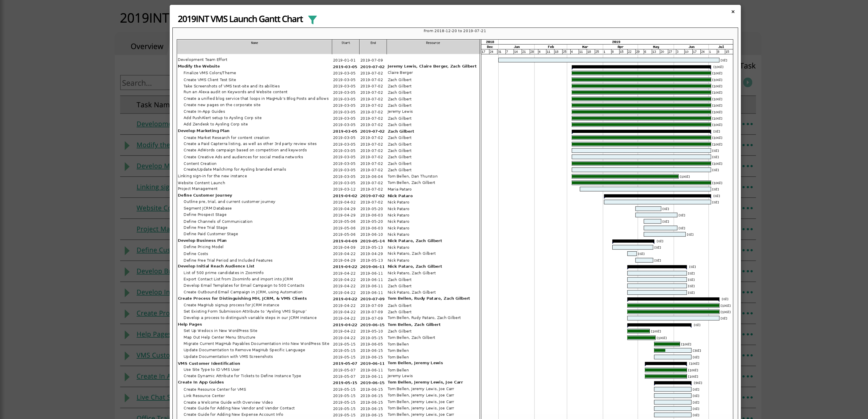Viewport: 868px width, 419px height.
Task: Expand the Develop M task row triangle
Action: (x=127, y=166)
